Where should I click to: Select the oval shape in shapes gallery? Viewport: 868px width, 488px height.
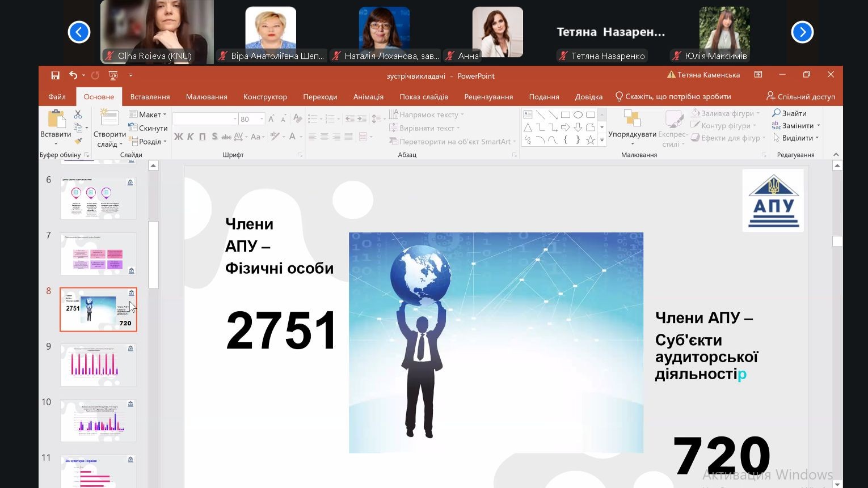point(578,114)
